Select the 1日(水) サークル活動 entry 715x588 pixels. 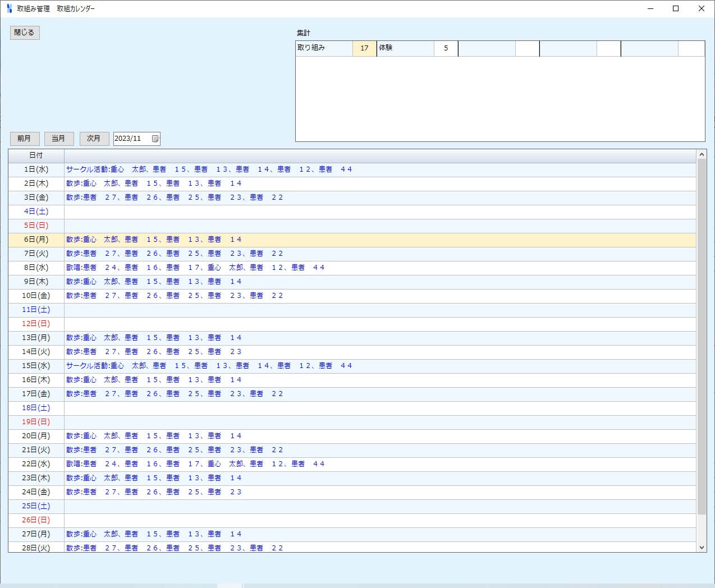coord(209,169)
